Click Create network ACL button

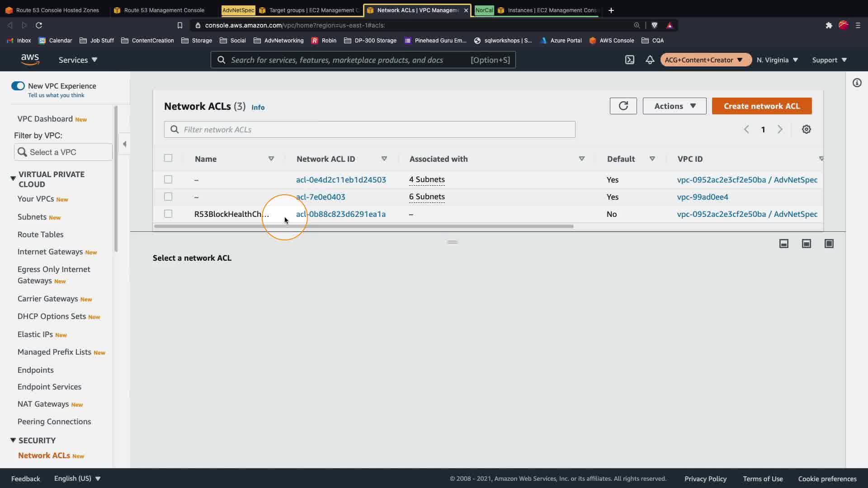pyautogui.click(x=761, y=106)
